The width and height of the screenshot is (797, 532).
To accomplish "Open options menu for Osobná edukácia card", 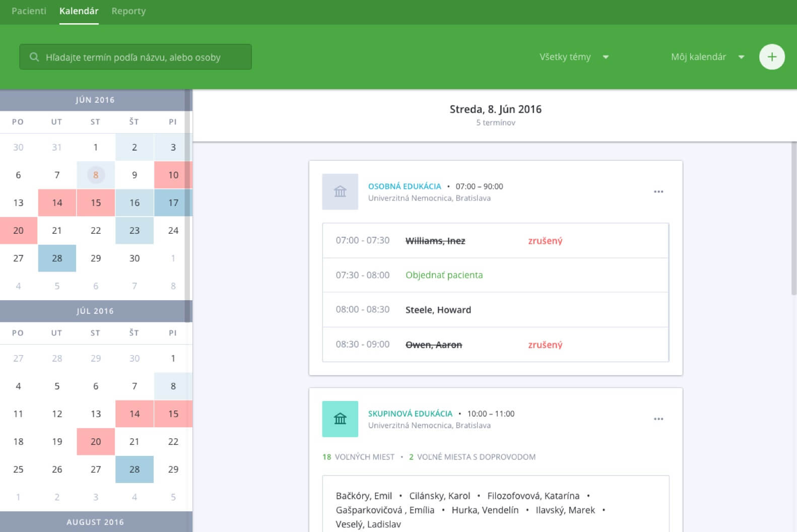I will (658, 192).
